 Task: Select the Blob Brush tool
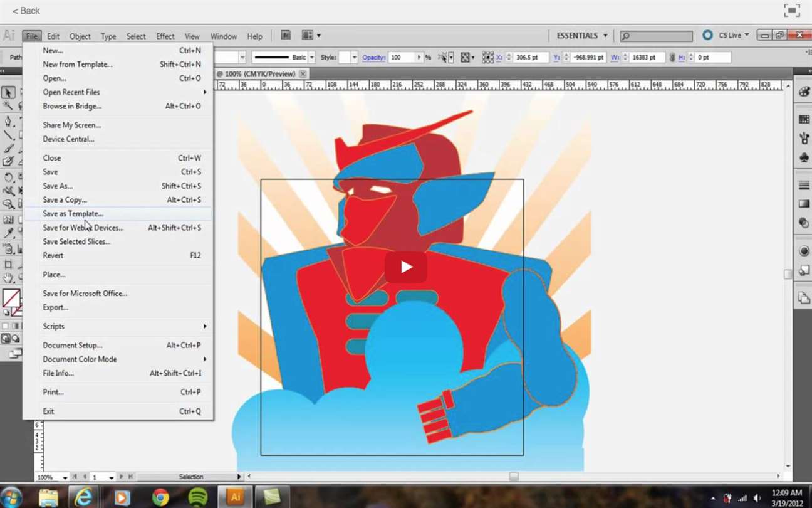pos(8,162)
